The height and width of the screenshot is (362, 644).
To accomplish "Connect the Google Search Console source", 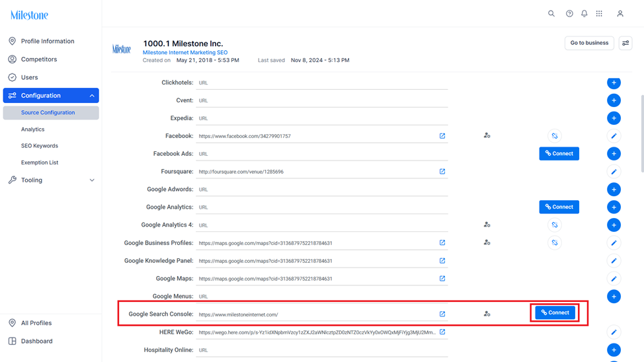I will 555,312.
